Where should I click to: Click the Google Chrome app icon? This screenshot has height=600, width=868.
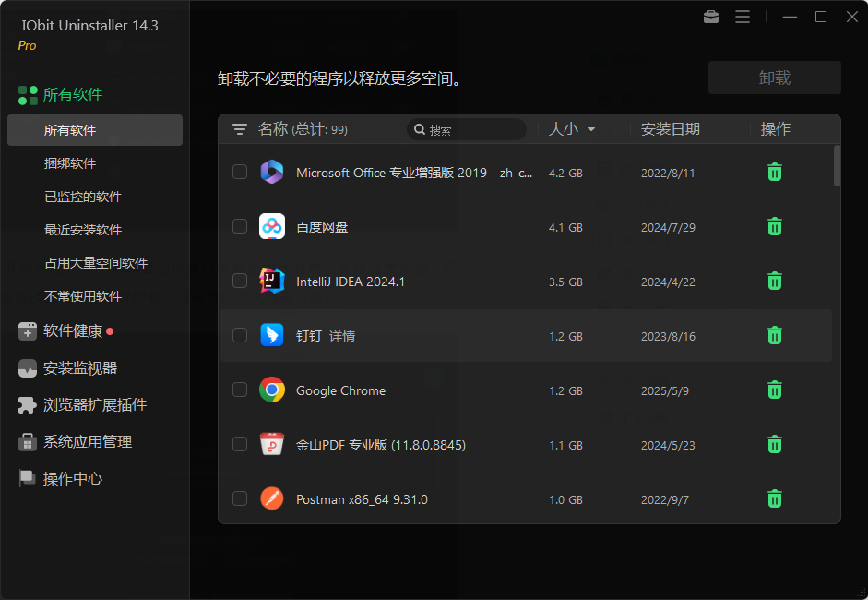pos(272,390)
